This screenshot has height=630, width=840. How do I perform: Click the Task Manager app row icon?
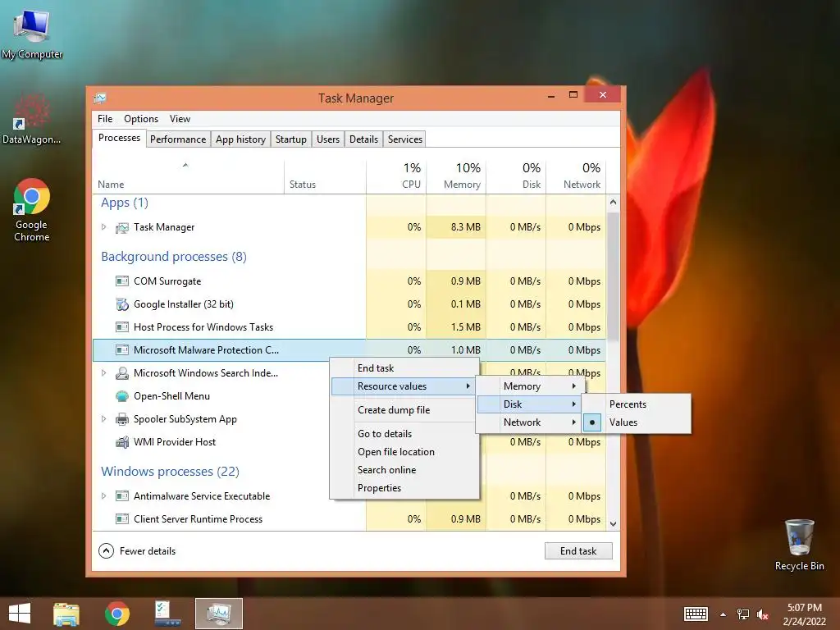(122, 228)
